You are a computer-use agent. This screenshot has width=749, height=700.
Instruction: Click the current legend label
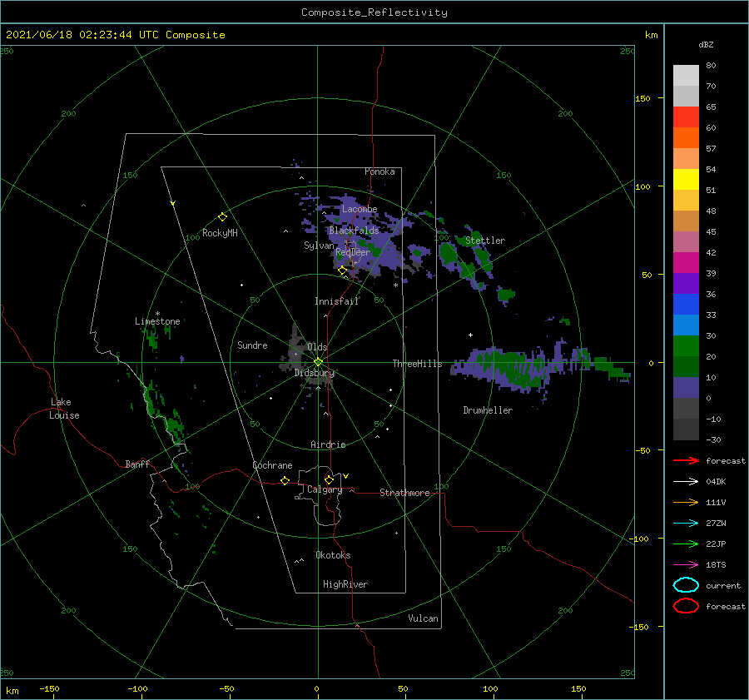pyautogui.click(x=723, y=586)
